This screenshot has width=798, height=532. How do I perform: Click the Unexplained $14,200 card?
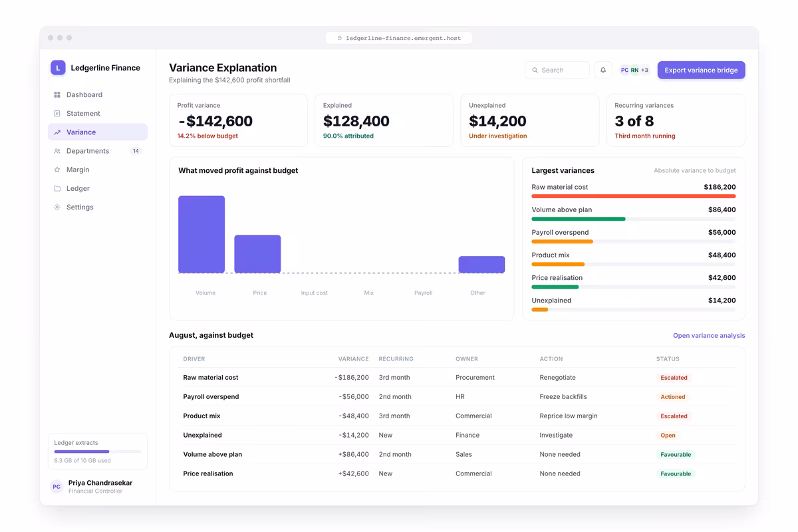pos(530,120)
